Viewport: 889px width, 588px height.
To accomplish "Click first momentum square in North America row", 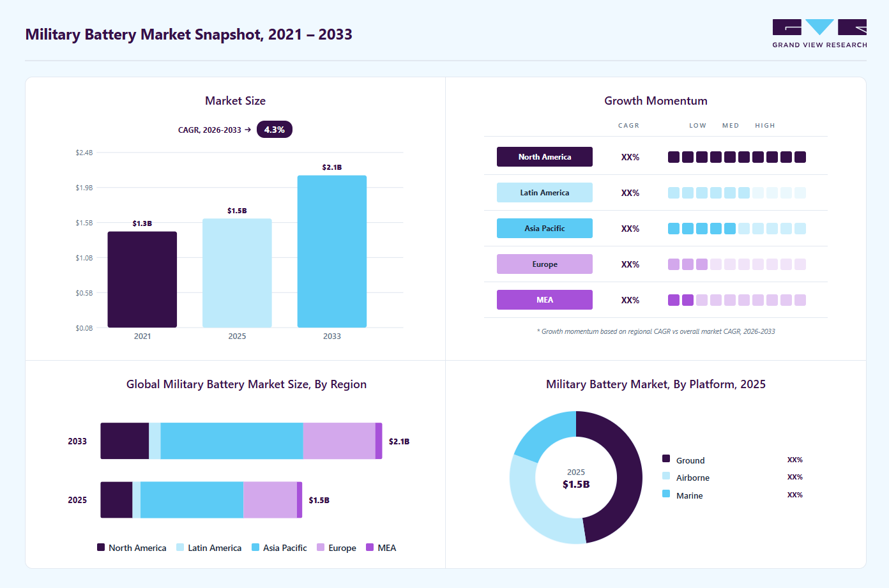I will pyautogui.click(x=674, y=157).
